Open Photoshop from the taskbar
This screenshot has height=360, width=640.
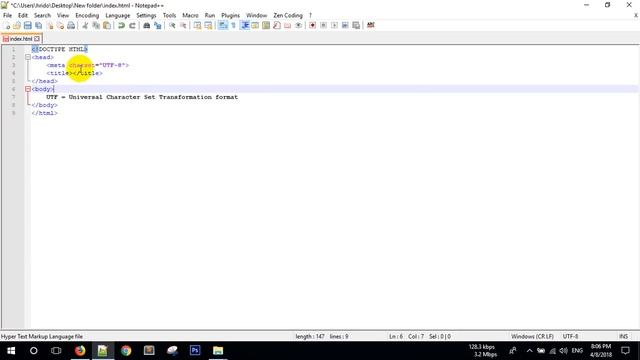(x=195, y=351)
